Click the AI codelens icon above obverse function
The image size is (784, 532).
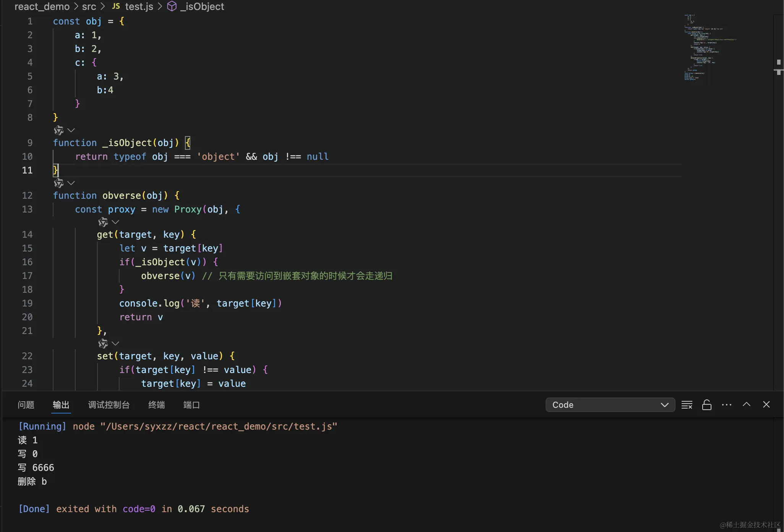pyautogui.click(x=58, y=183)
